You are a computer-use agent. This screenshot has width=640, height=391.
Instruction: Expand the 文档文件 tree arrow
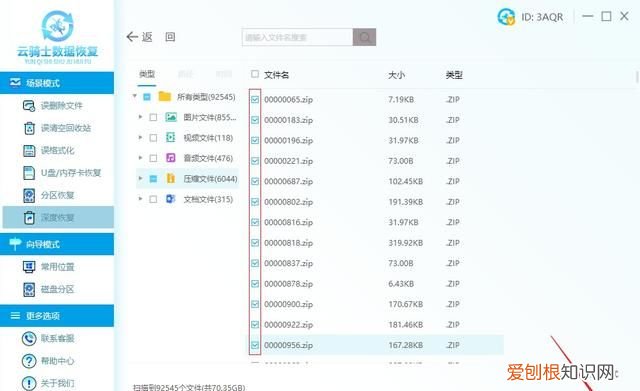(x=140, y=199)
